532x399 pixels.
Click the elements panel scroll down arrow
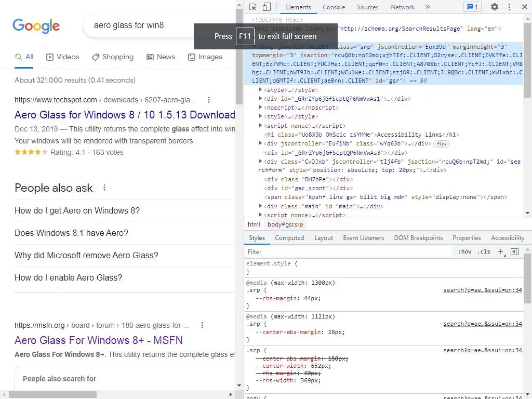[528, 213]
